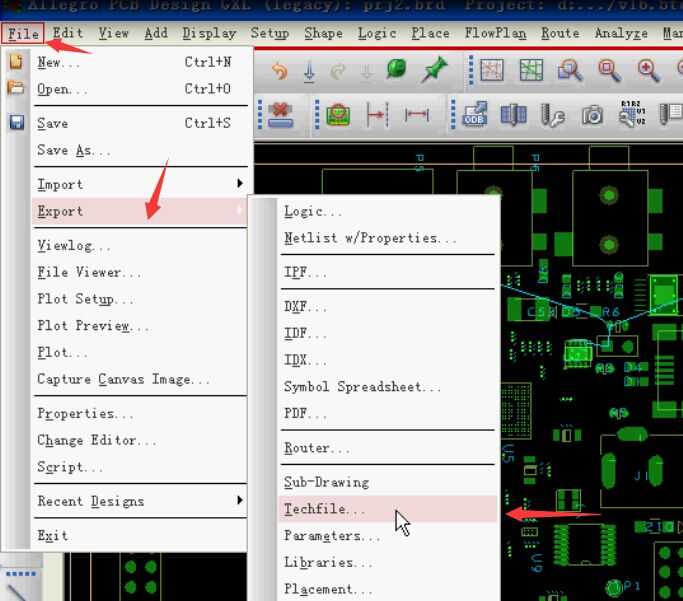This screenshot has height=601, width=683.
Task: Choose Open... from File menu
Action: point(141,89)
